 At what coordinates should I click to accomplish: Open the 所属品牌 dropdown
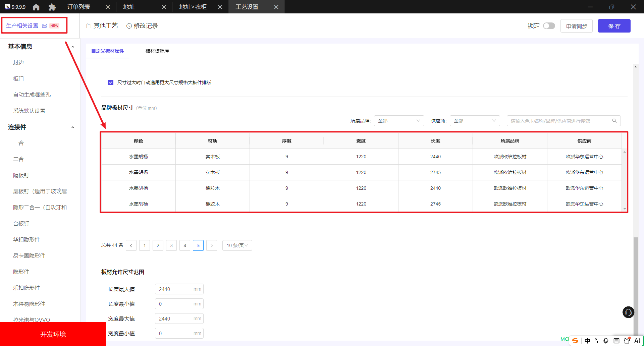399,121
